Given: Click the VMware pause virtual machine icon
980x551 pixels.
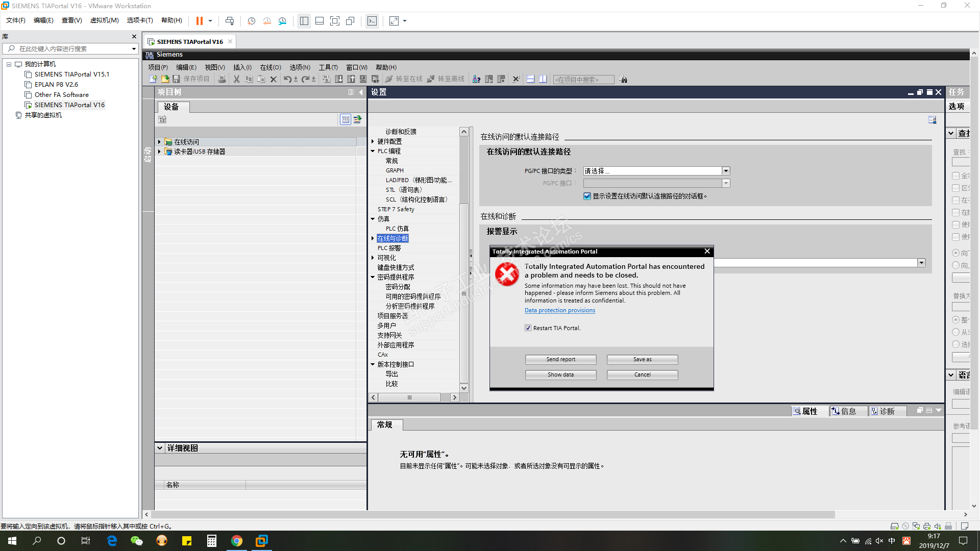Looking at the screenshot, I should [x=200, y=21].
